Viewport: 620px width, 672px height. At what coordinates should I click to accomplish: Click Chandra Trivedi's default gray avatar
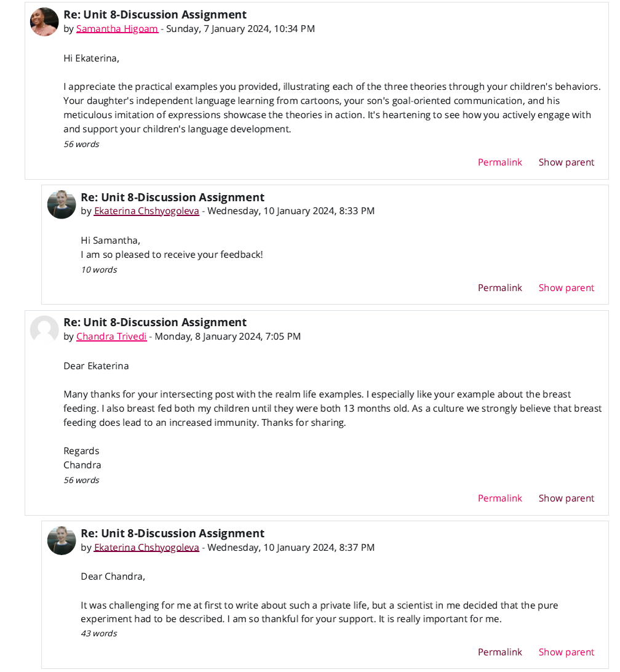[44, 330]
